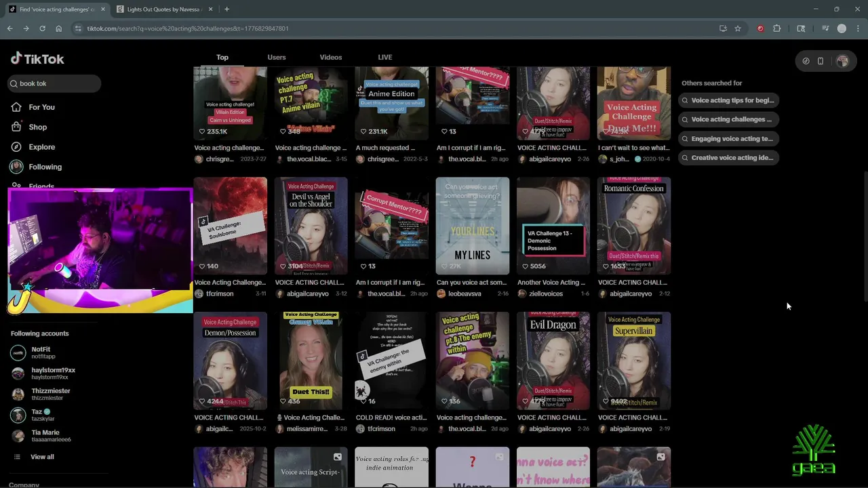Open the Romantic Confession video thumbnail
Image resolution: width=868 pixels, height=488 pixels.
pos(634,226)
